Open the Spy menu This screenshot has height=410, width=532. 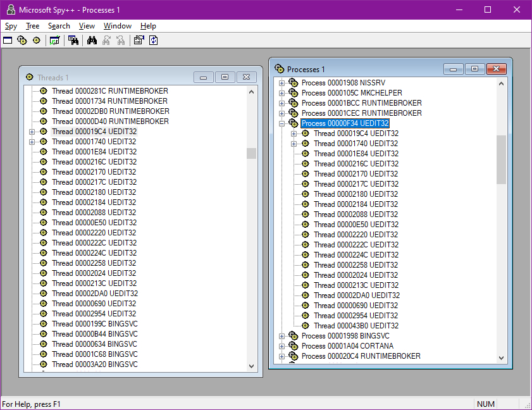click(11, 26)
